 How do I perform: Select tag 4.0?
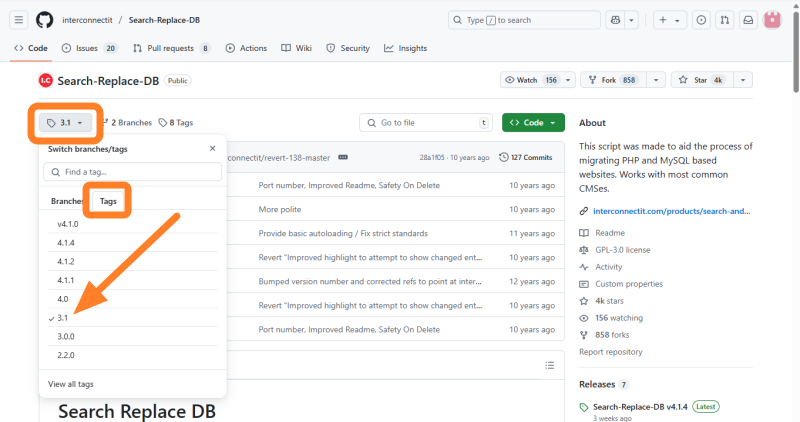(x=133, y=299)
